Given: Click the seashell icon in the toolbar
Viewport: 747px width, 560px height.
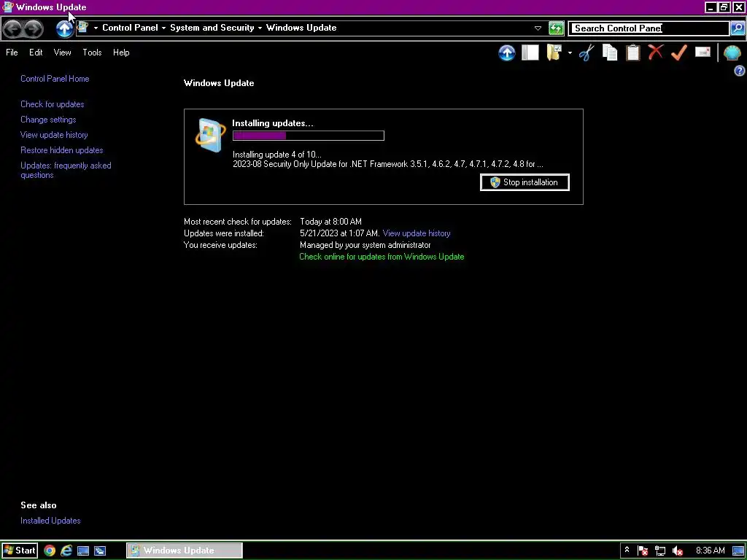Looking at the screenshot, I should click(x=732, y=52).
